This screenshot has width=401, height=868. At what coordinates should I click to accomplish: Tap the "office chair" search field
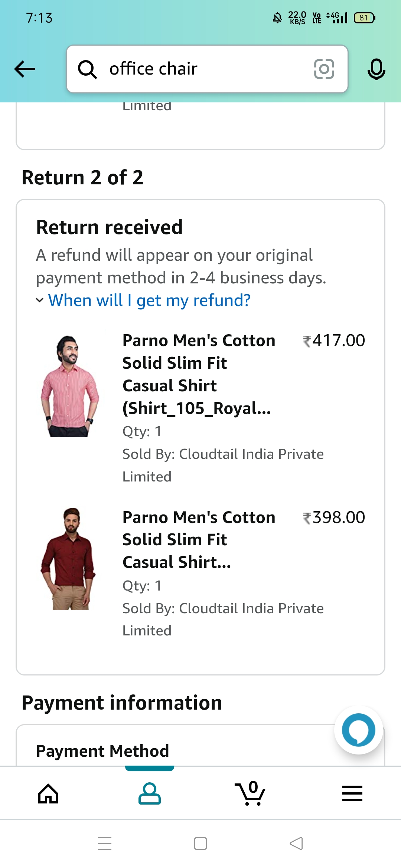tap(208, 69)
